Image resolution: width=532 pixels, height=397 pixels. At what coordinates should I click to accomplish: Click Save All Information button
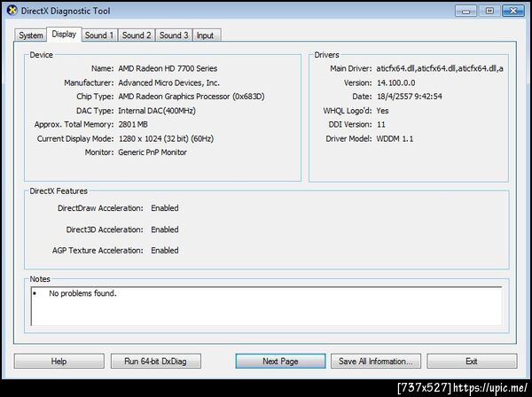coord(376,362)
